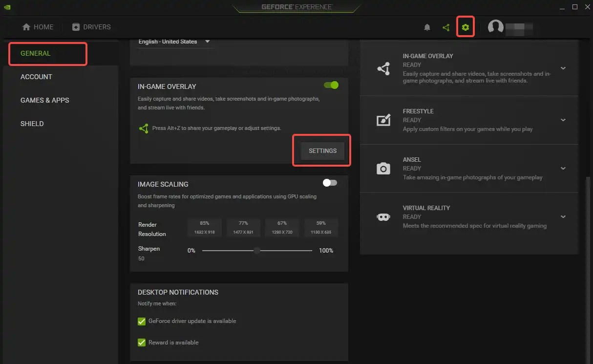Adjust the Sharpen slider
The height and width of the screenshot is (364, 593).
tap(257, 250)
